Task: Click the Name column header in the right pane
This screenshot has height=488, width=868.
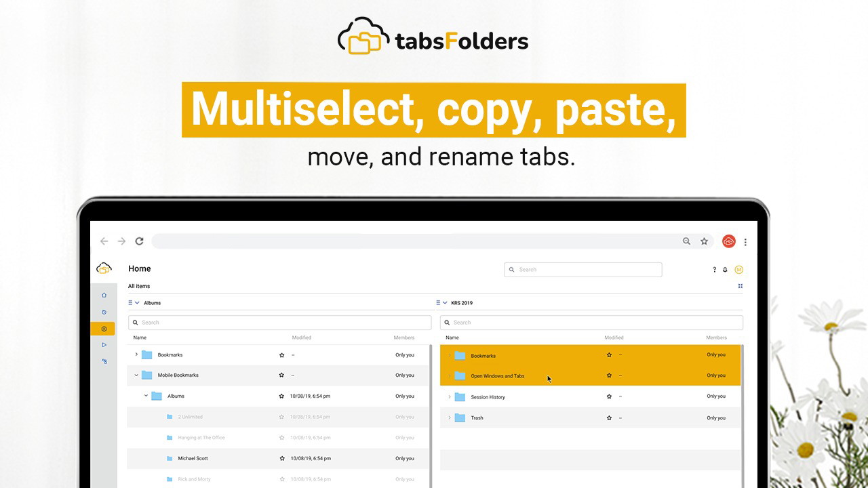Action: [x=452, y=338]
